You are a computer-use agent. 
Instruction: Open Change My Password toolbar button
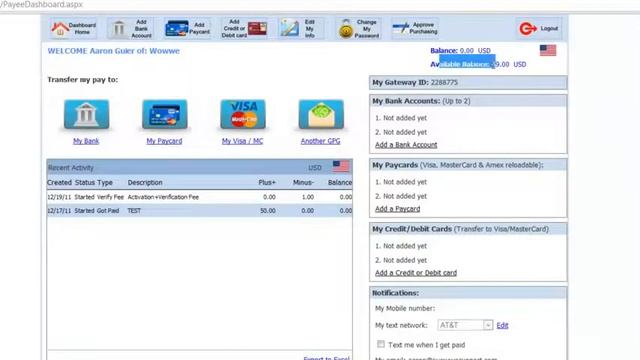click(x=358, y=29)
